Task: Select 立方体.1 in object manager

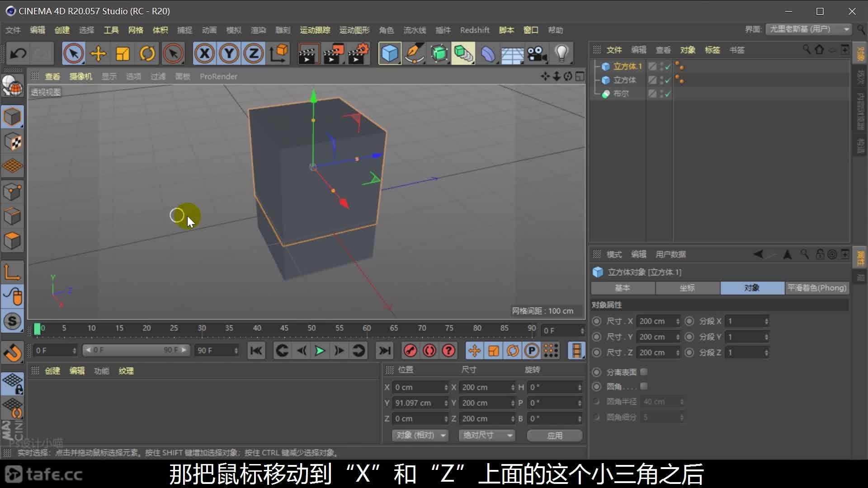Action: pos(627,66)
